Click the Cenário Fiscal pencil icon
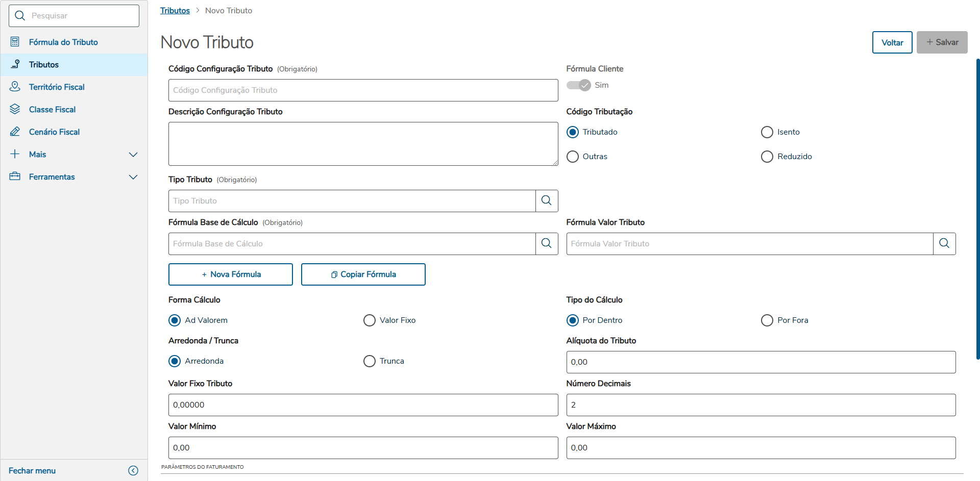The height and width of the screenshot is (481, 980). point(15,132)
